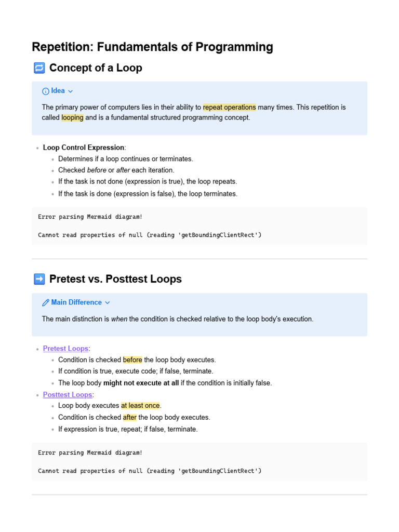This screenshot has height=532, width=399.
Task: Click the blue right-arrow icon beside Pretest vs. Posttest Loops
Action: [x=39, y=279]
